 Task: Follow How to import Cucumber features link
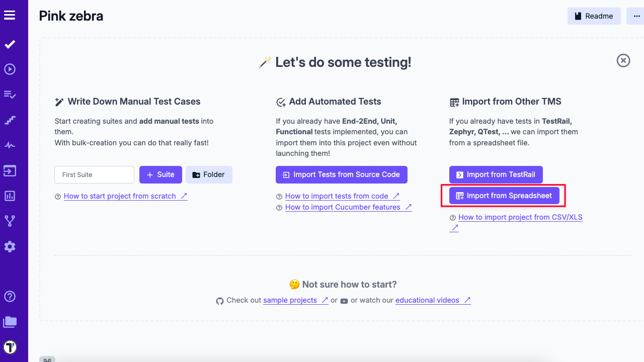tap(343, 207)
